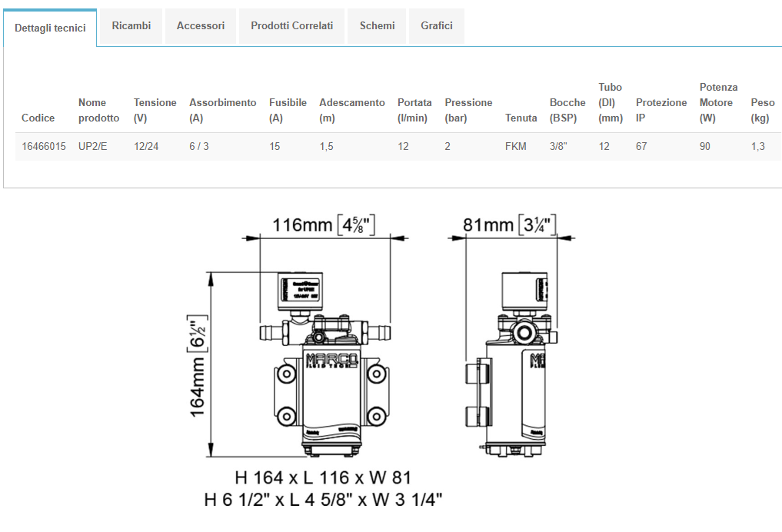Click the Tensione (V) column header
Image resolution: width=782 pixels, height=532 pixels.
coord(155,110)
